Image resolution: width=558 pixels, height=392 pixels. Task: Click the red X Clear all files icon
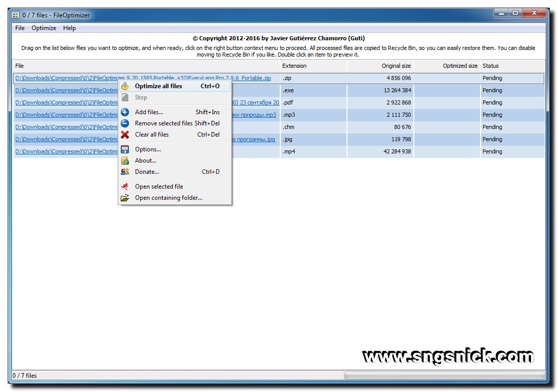coord(125,135)
